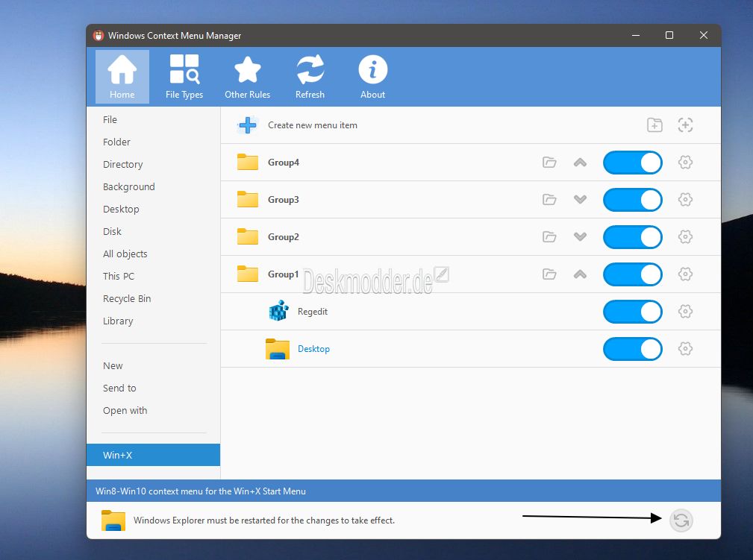This screenshot has height=560, width=753.
Task: Open Group4 location folder icon
Action: pos(549,163)
